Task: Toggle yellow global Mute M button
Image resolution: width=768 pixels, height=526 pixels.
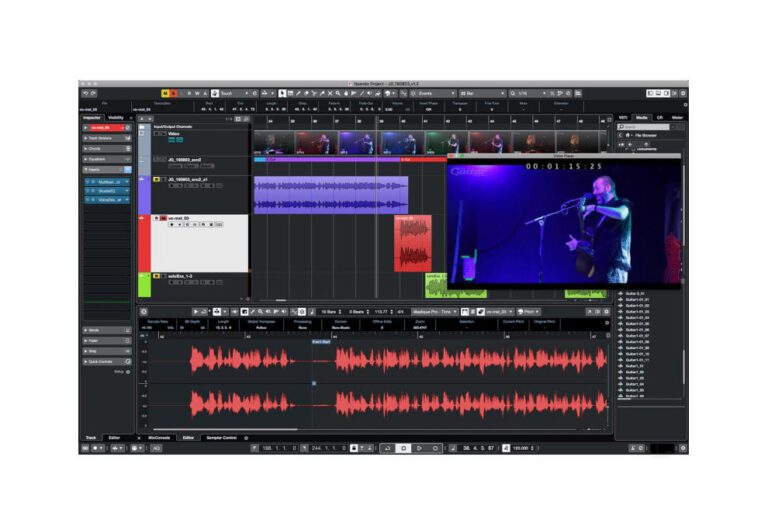Action: (165, 93)
